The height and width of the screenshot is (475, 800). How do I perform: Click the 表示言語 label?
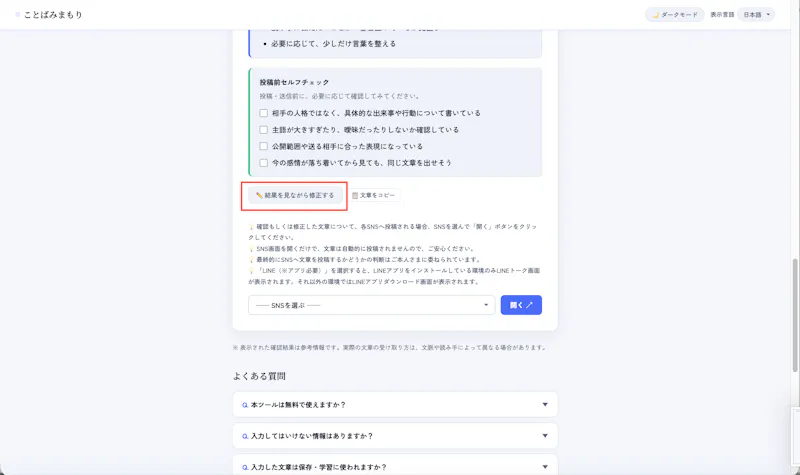point(722,15)
